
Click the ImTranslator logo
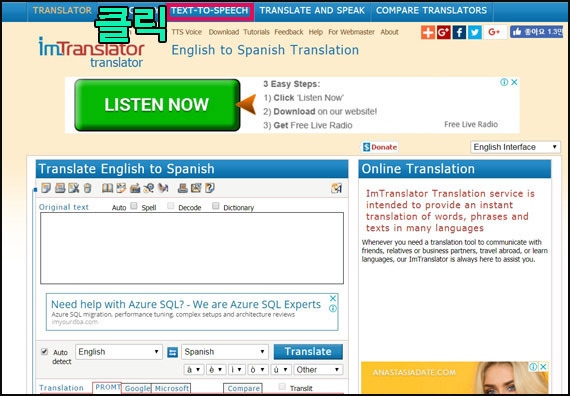(x=92, y=52)
